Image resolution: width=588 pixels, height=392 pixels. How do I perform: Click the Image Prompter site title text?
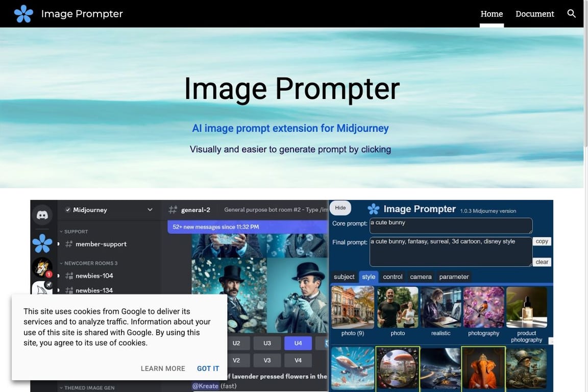click(82, 14)
